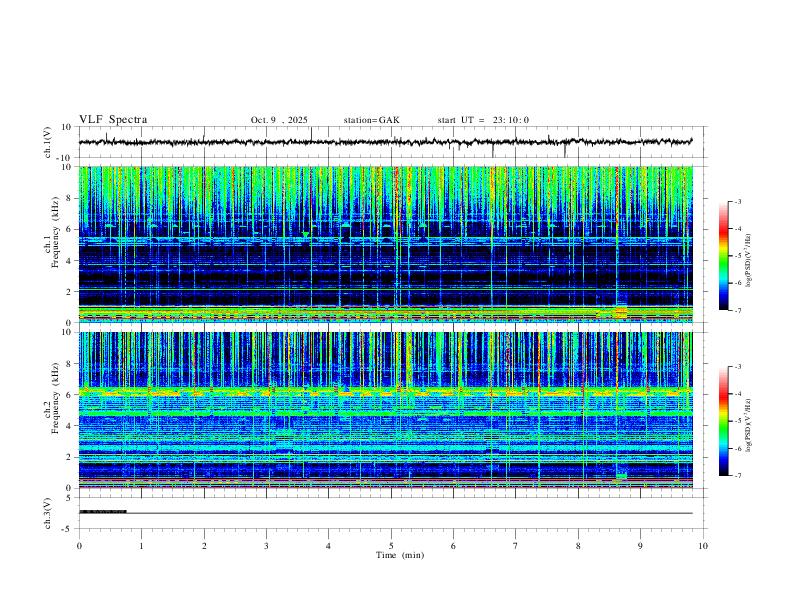Click the '-4' tick on ch.2 color scale
Image resolution: width=792 pixels, height=612 pixels.
[737, 394]
